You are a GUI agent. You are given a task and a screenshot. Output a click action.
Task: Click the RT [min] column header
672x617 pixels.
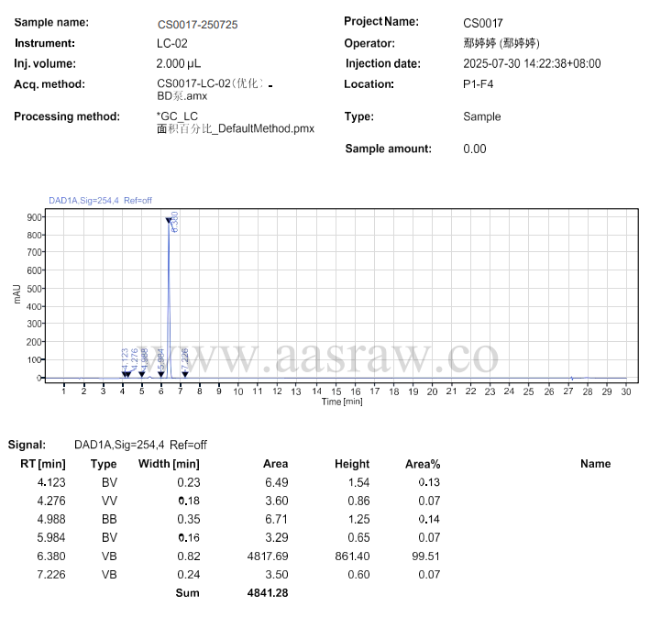pyautogui.click(x=43, y=464)
